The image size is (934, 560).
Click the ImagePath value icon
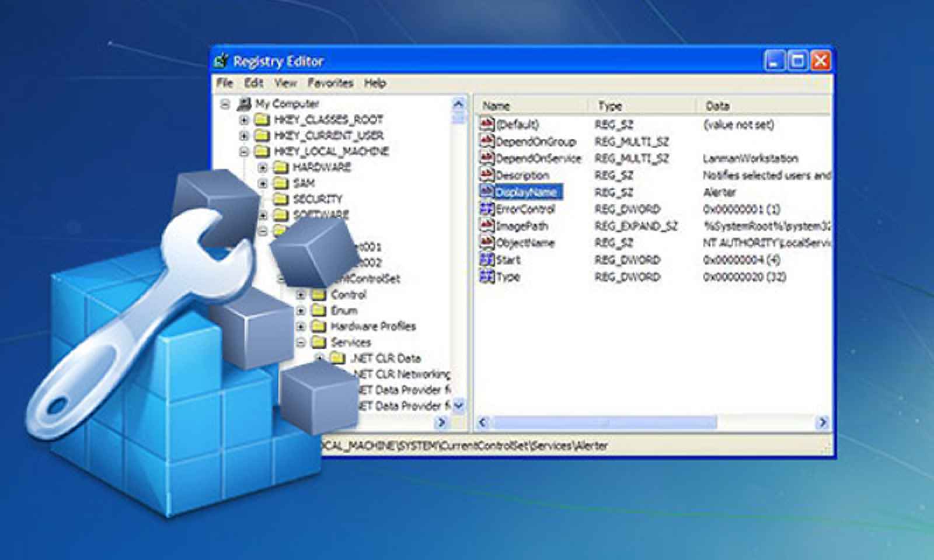coord(486,225)
